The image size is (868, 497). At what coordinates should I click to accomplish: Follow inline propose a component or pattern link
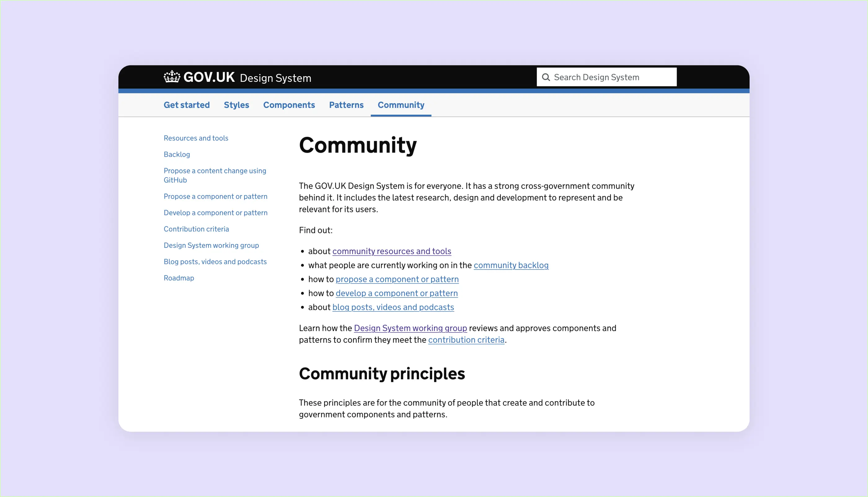[x=397, y=279]
